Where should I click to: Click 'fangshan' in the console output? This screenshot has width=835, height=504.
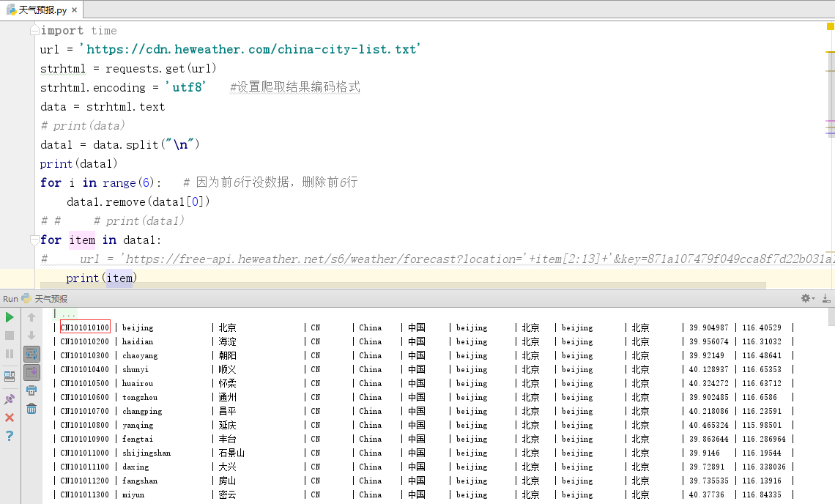point(140,481)
